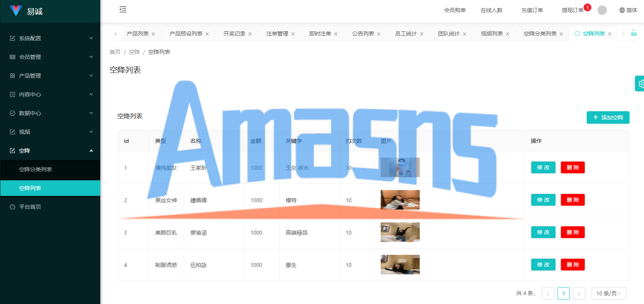Open 空降分类列表 in the sidebar
The image size is (644, 304).
50,169
